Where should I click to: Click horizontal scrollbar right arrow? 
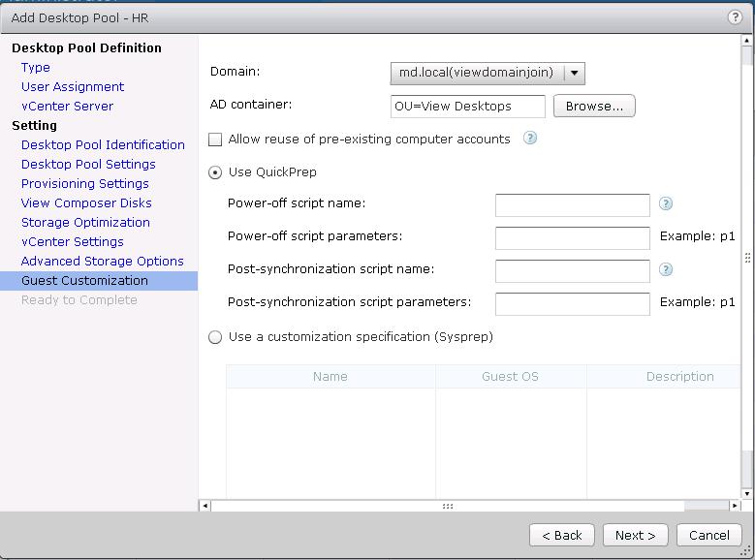pos(735,506)
